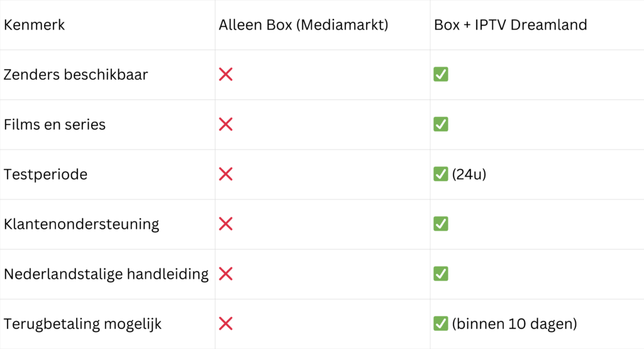Image resolution: width=644 pixels, height=349 pixels.
Task: Click the Testperiode row label
Action: (45, 174)
